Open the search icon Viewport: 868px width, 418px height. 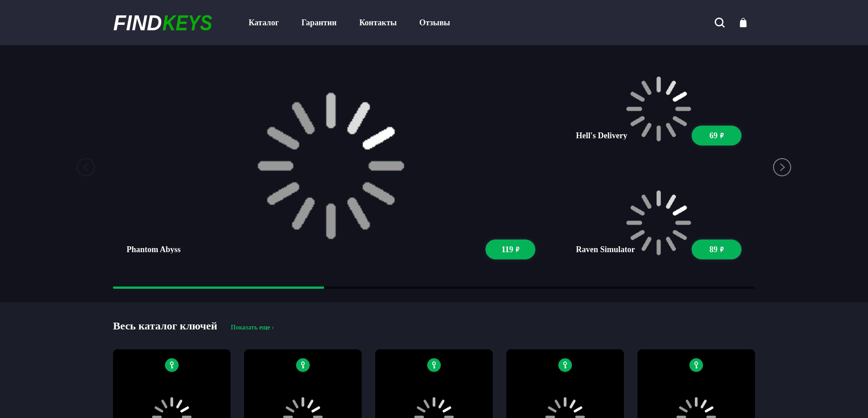point(719,23)
